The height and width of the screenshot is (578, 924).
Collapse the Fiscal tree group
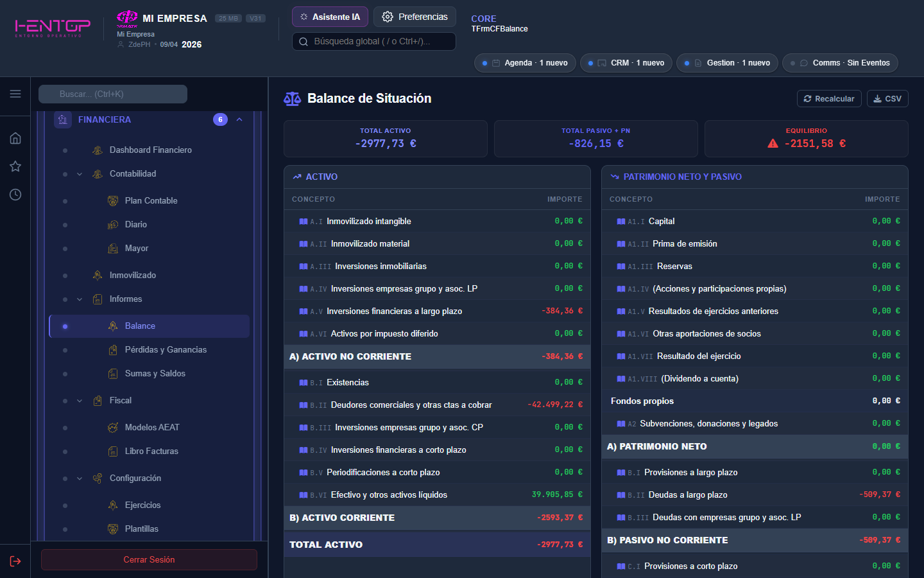coord(80,401)
